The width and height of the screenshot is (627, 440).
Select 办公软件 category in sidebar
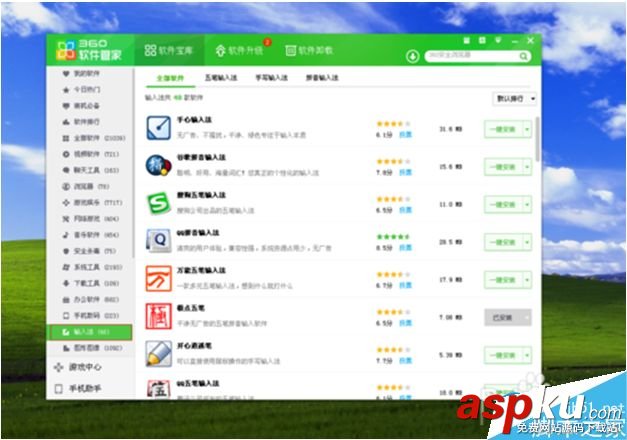91,299
